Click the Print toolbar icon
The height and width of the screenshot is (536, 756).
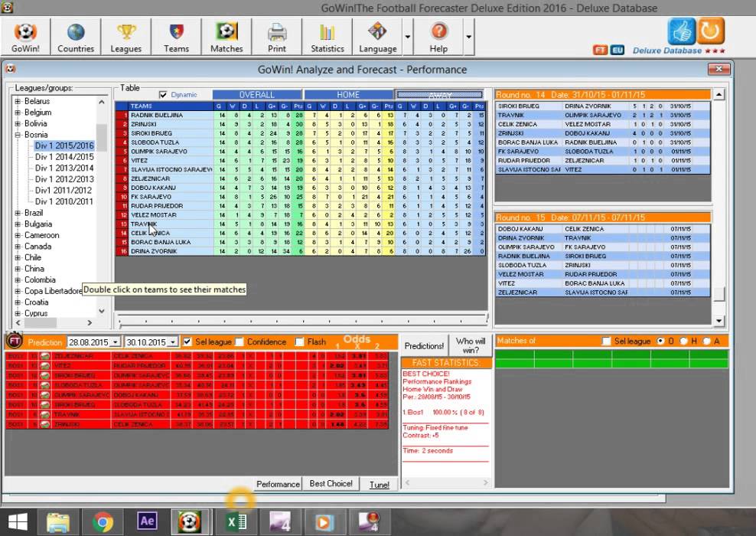pyautogui.click(x=277, y=38)
